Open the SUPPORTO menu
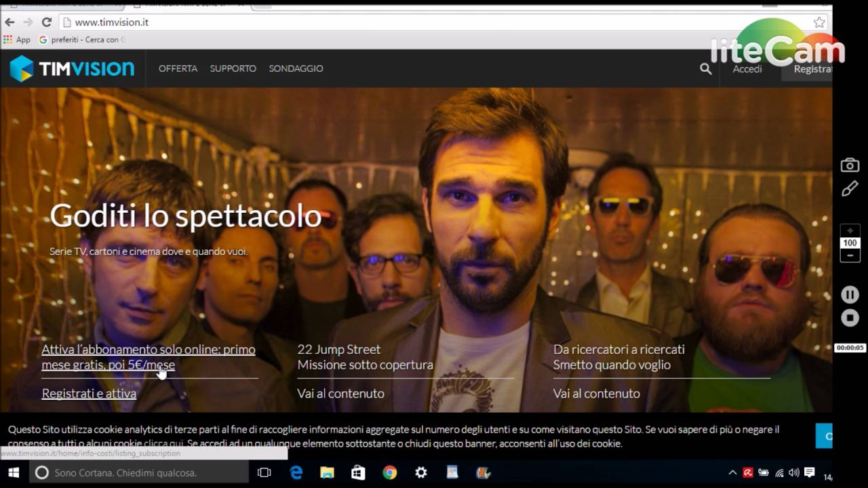The height and width of the screenshot is (488, 868). (x=233, y=68)
